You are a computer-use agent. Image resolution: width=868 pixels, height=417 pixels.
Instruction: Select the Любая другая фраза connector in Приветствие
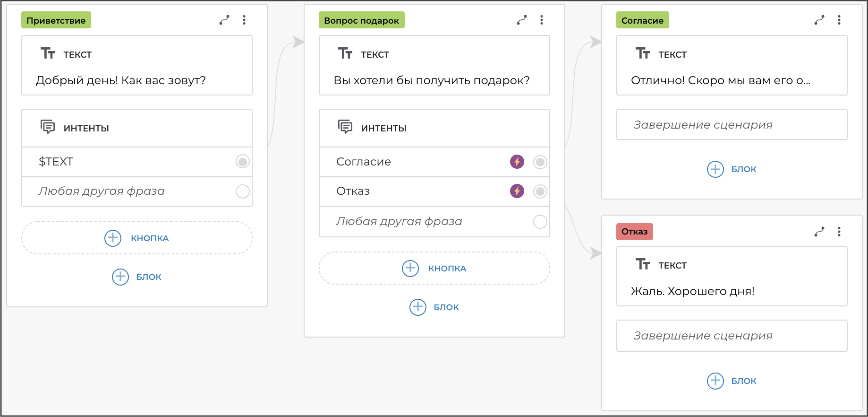pos(243,191)
